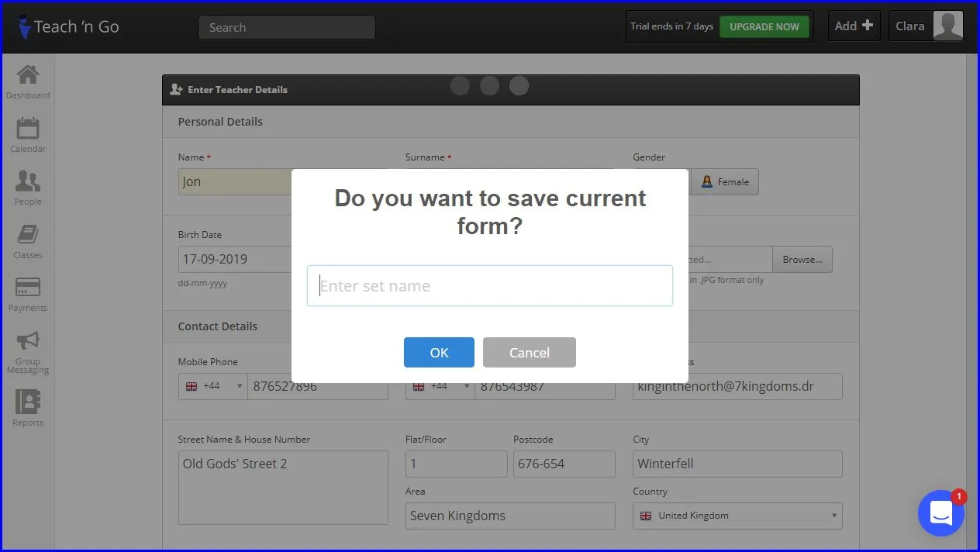Click the mobile number 876527896 field
980x552 pixels.
coord(318,386)
